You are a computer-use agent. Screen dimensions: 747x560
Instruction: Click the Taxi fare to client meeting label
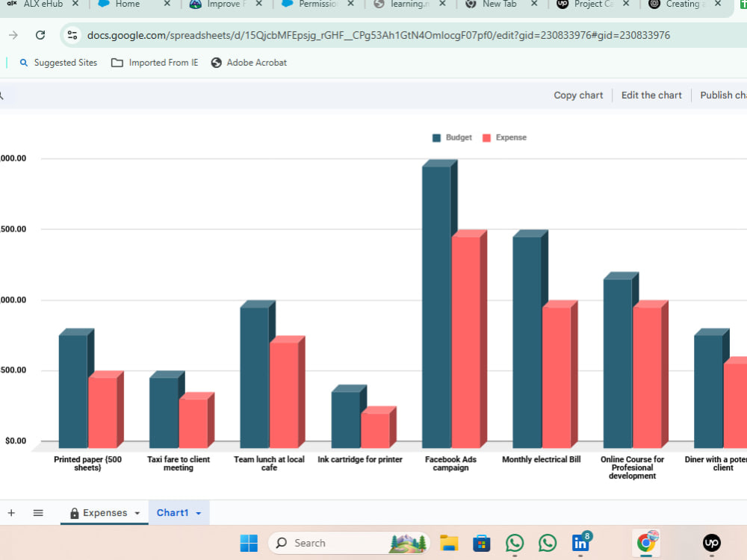click(x=179, y=464)
